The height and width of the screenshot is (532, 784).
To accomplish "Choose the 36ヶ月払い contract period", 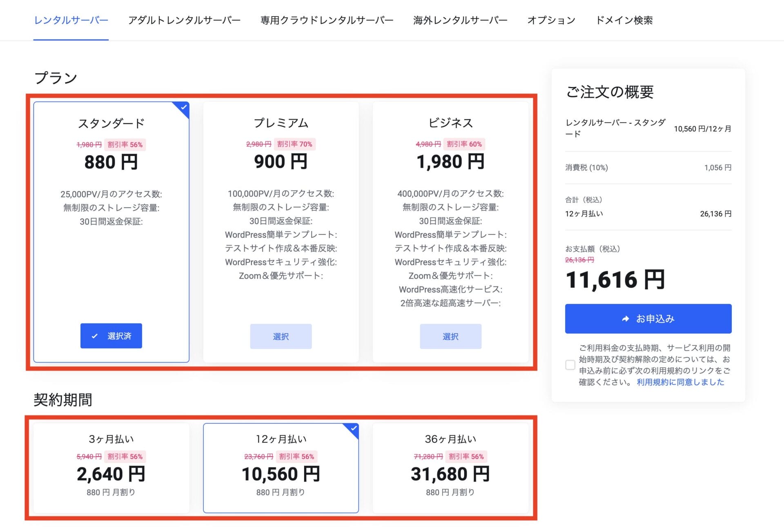I will [450, 467].
